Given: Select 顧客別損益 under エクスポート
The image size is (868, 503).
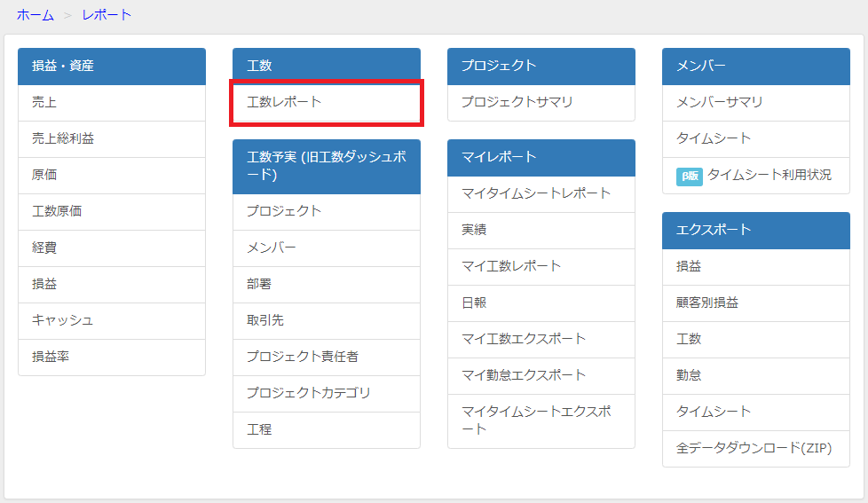Looking at the screenshot, I should pos(756,303).
